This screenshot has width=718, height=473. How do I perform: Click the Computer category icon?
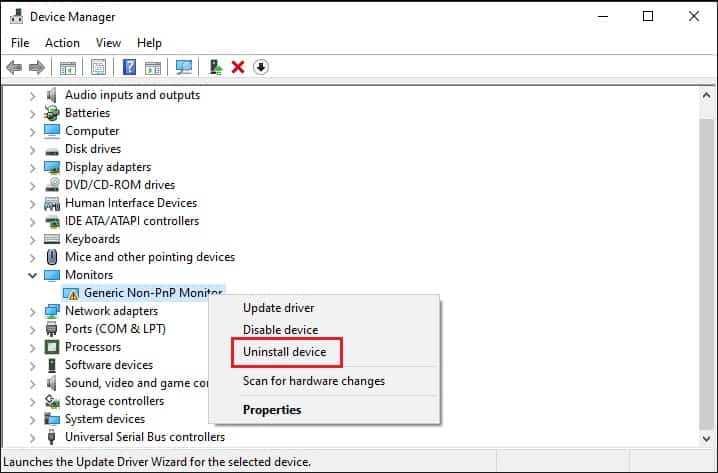(52, 131)
